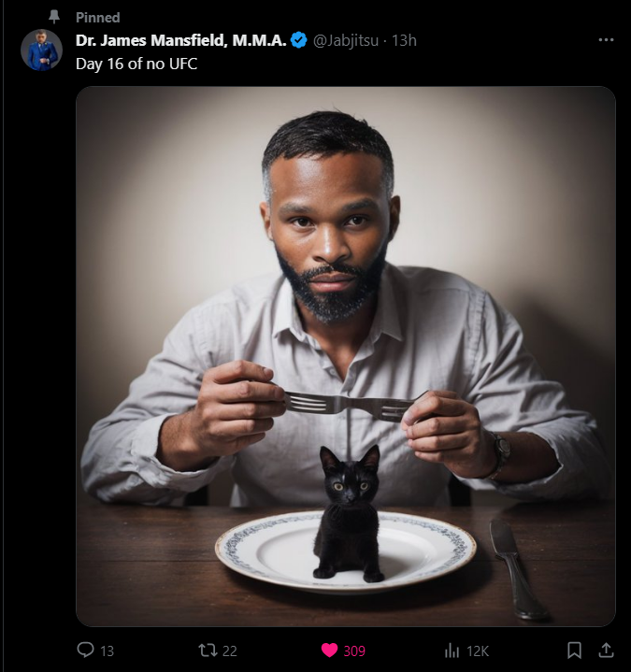Unlike the post via the pink heart
Screen dimensions: 631x672
(328, 651)
